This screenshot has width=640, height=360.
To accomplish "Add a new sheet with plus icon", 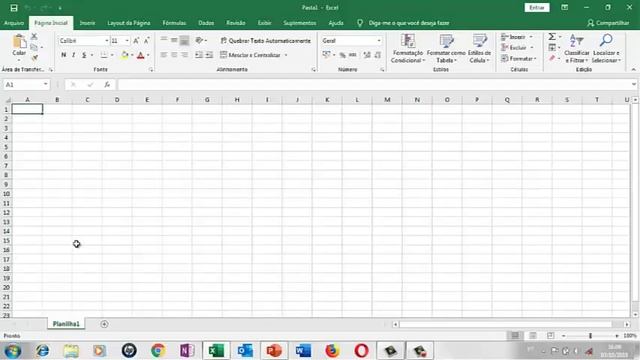I will 104,324.
